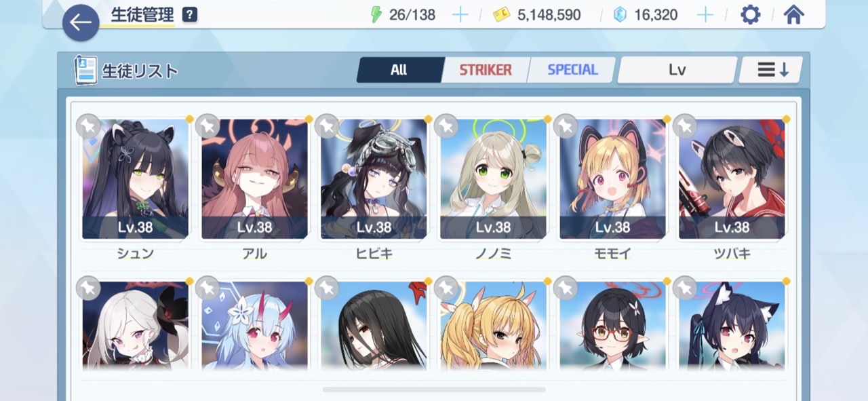Toggle favorite pin on ヒビキ
The height and width of the screenshot is (401, 868).
coord(327,126)
